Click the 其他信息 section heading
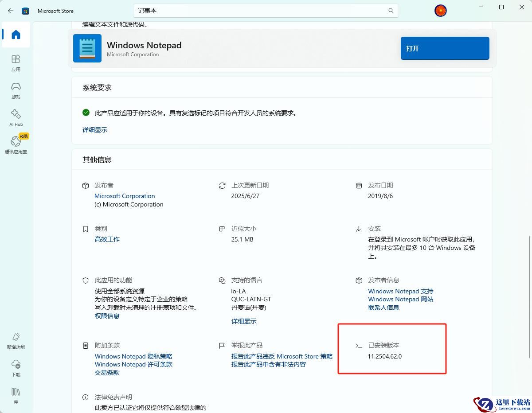This screenshot has height=413, width=532. 97,160
